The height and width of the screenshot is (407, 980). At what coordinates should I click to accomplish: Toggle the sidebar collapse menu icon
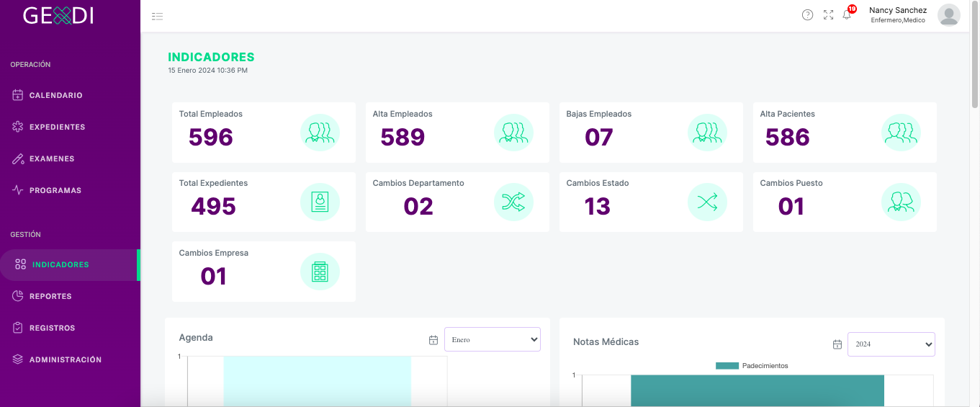point(158,16)
